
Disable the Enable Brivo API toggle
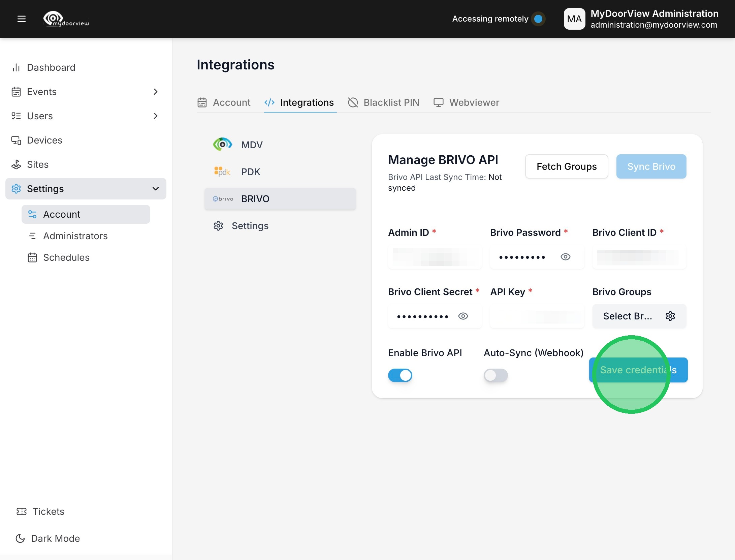[x=400, y=375]
